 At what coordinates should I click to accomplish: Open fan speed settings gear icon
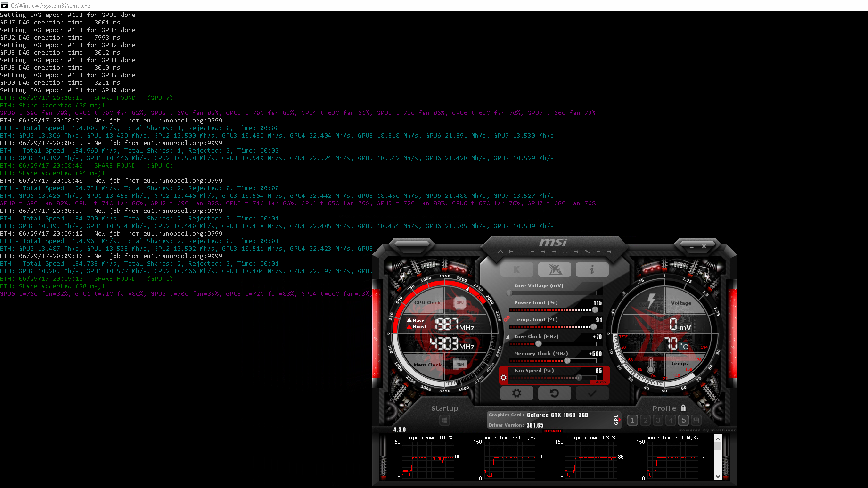503,378
